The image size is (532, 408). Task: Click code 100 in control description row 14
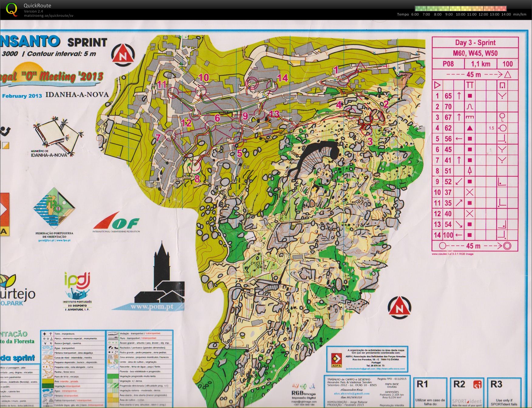click(448, 235)
